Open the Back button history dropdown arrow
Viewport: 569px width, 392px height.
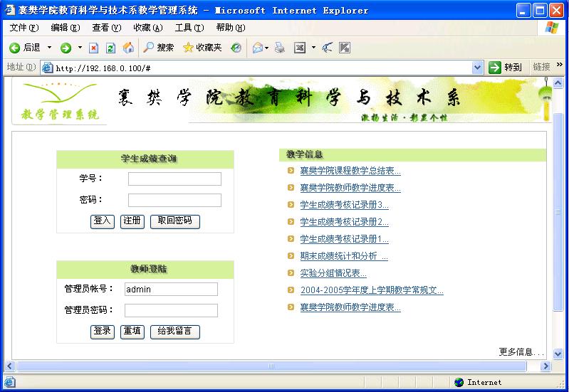point(49,48)
